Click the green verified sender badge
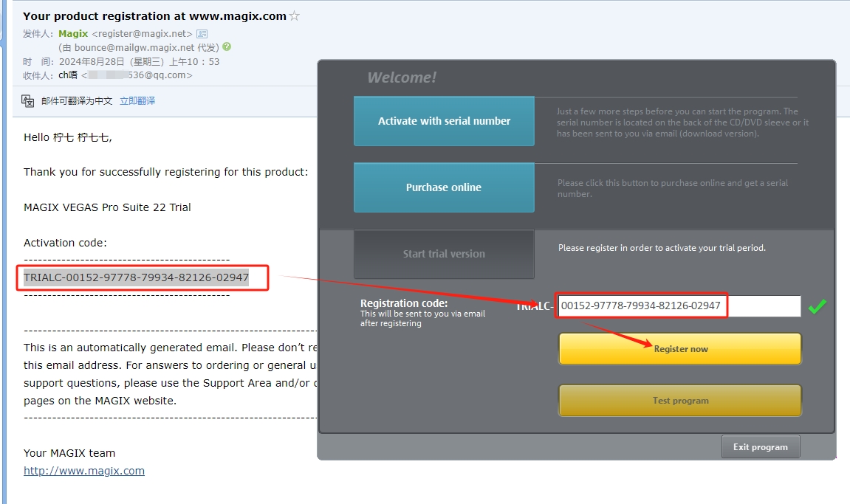Screen dimensions: 850x504 coord(227,47)
